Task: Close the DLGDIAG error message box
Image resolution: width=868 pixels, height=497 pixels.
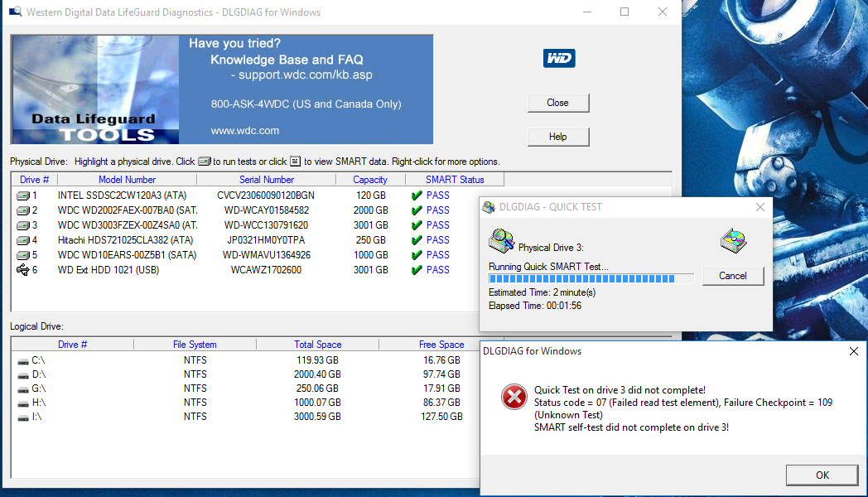Action: pos(854,351)
